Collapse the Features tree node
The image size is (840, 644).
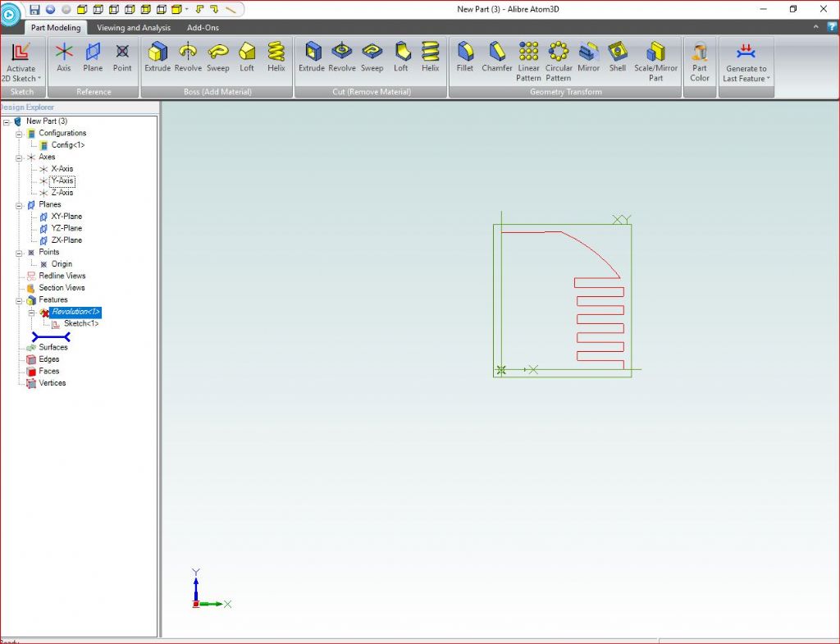[x=19, y=301]
